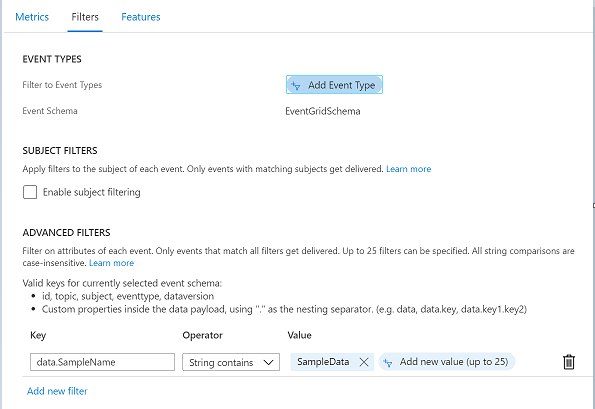
Task: Open Learn more link under Advanced Filters
Action: [112, 263]
